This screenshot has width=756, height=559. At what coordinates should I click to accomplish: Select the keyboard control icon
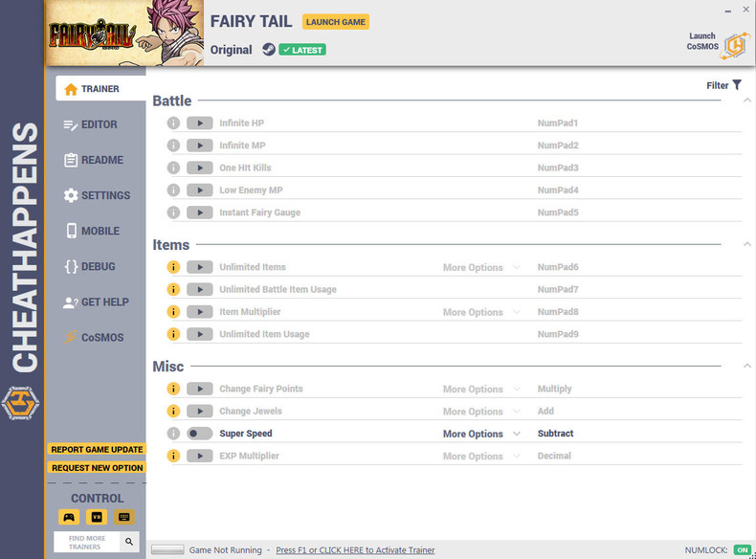click(123, 517)
